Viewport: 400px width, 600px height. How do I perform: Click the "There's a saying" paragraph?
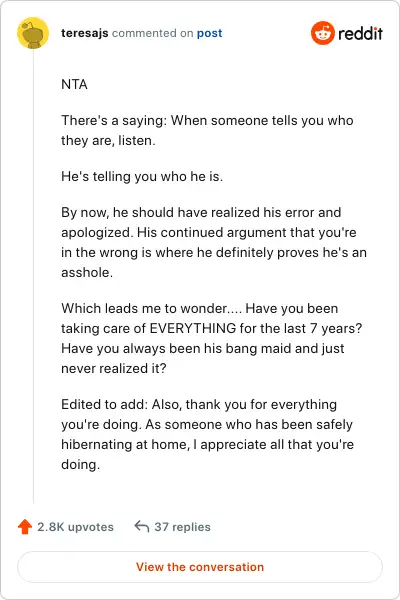[207, 130]
